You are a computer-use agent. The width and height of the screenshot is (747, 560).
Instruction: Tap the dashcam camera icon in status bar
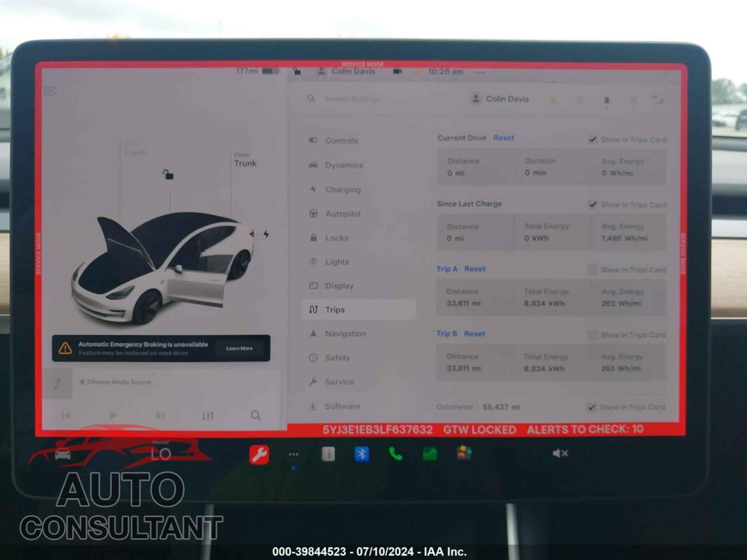[397, 72]
